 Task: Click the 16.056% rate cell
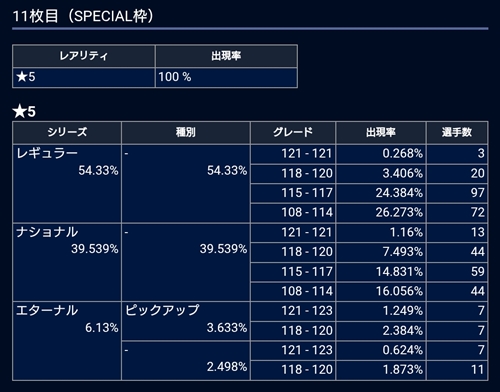[x=381, y=291]
